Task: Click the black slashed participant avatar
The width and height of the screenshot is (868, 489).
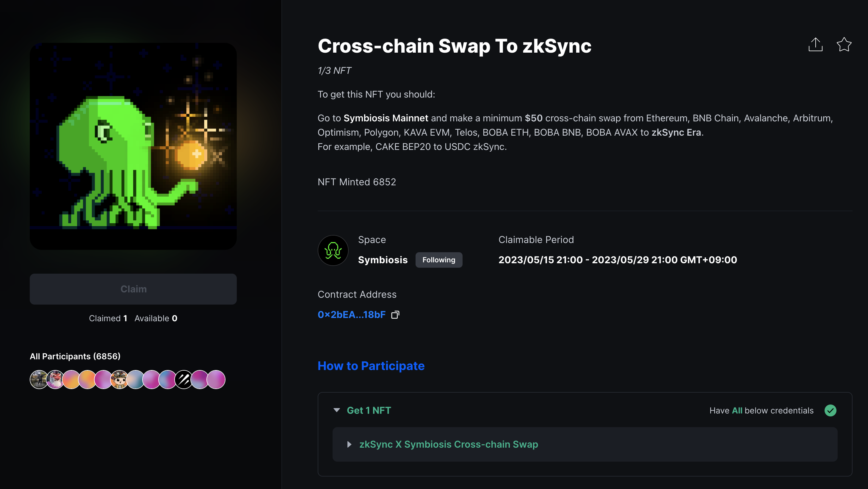Action: [x=184, y=380]
